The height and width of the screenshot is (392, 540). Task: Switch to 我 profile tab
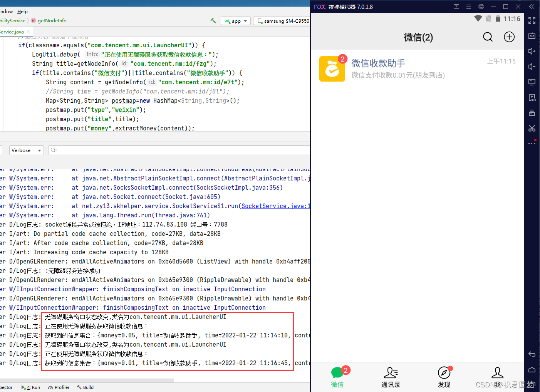click(497, 377)
